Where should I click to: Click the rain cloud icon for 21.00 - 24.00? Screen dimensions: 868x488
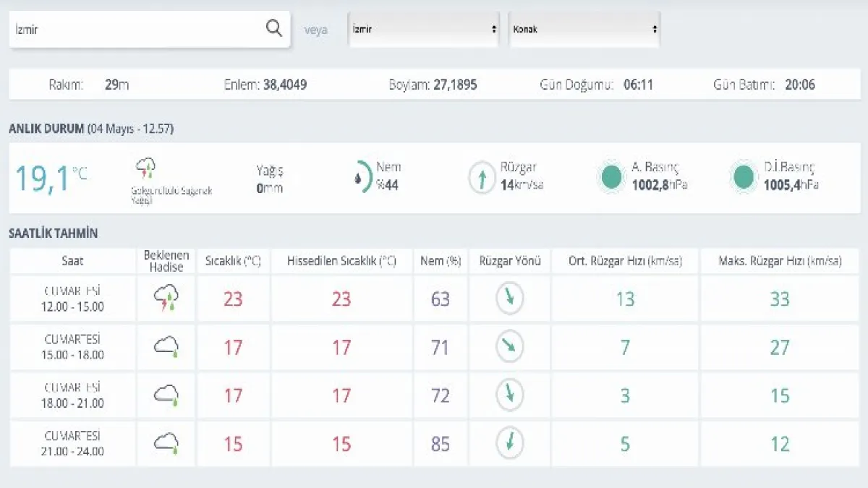pyautogui.click(x=166, y=443)
